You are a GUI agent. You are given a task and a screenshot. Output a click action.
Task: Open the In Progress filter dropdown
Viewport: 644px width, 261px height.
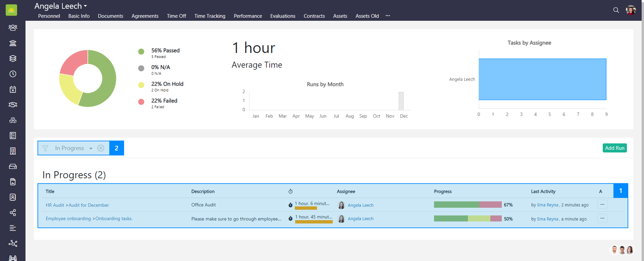coord(91,148)
